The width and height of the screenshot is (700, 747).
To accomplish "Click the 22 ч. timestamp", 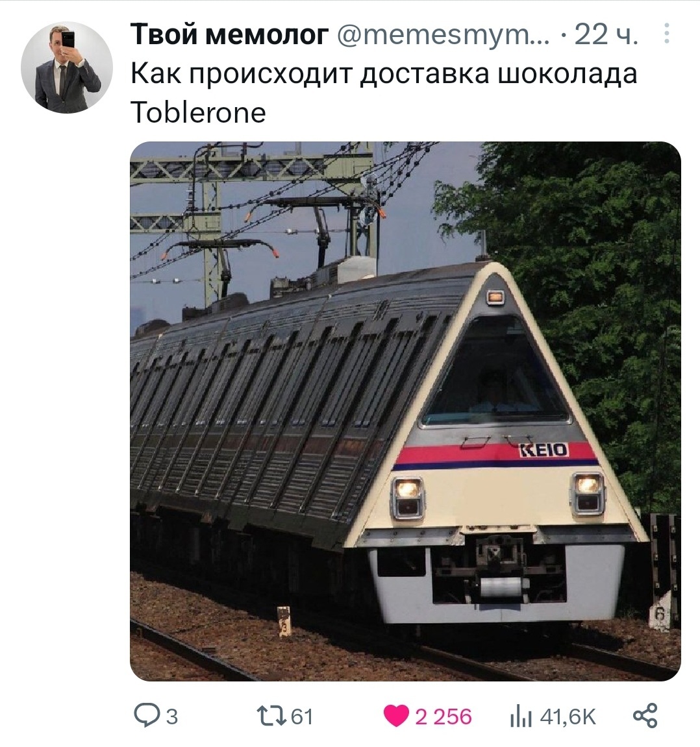I will pyautogui.click(x=606, y=34).
